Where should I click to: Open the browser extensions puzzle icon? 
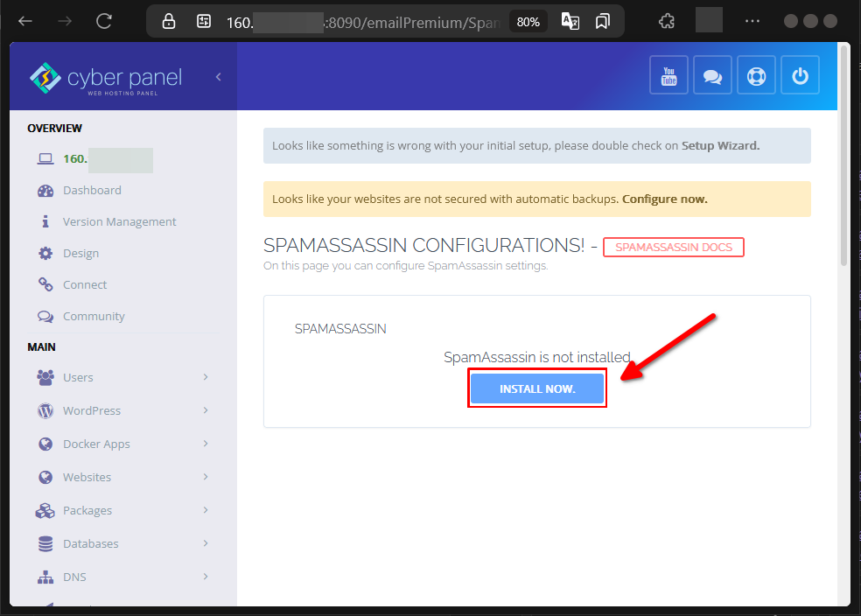[x=667, y=21]
